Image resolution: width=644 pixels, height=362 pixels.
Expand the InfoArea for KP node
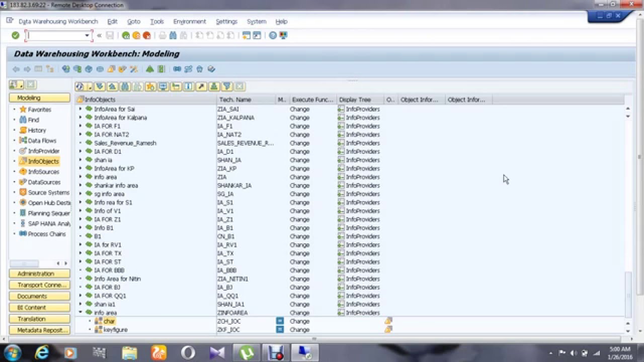(x=80, y=168)
